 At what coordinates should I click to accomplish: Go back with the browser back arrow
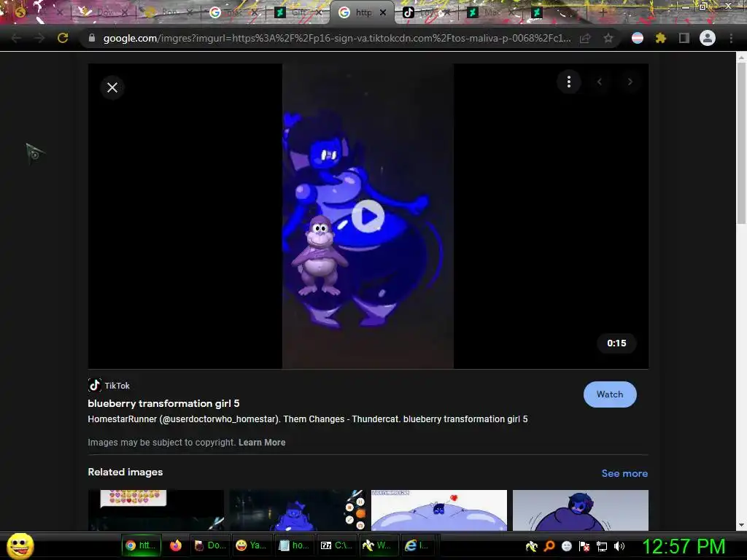point(16,38)
